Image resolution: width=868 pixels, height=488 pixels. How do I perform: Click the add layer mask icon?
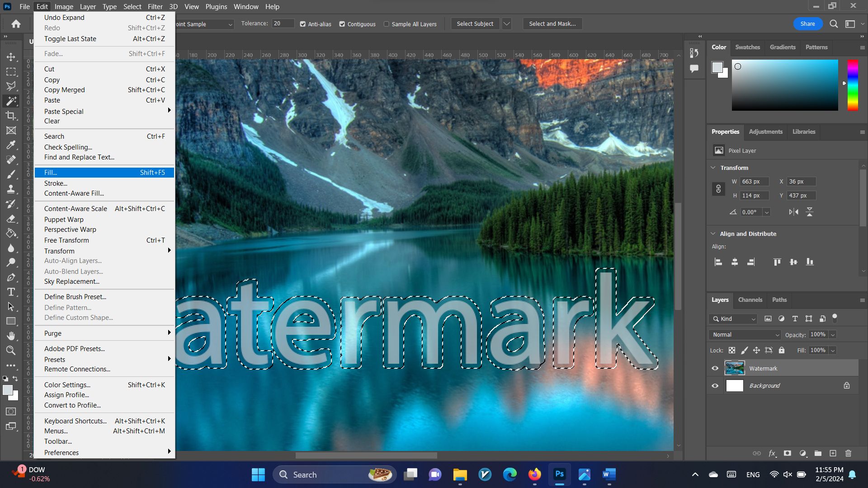pyautogui.click(x=788, y=453)
